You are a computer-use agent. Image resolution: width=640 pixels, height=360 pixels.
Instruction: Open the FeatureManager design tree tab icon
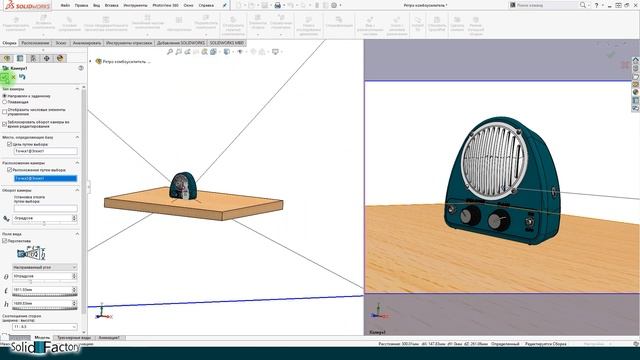[x=7, y=58]
